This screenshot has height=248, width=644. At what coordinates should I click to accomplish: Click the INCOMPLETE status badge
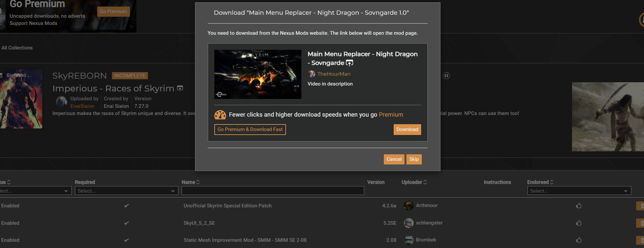coord(130,76)
